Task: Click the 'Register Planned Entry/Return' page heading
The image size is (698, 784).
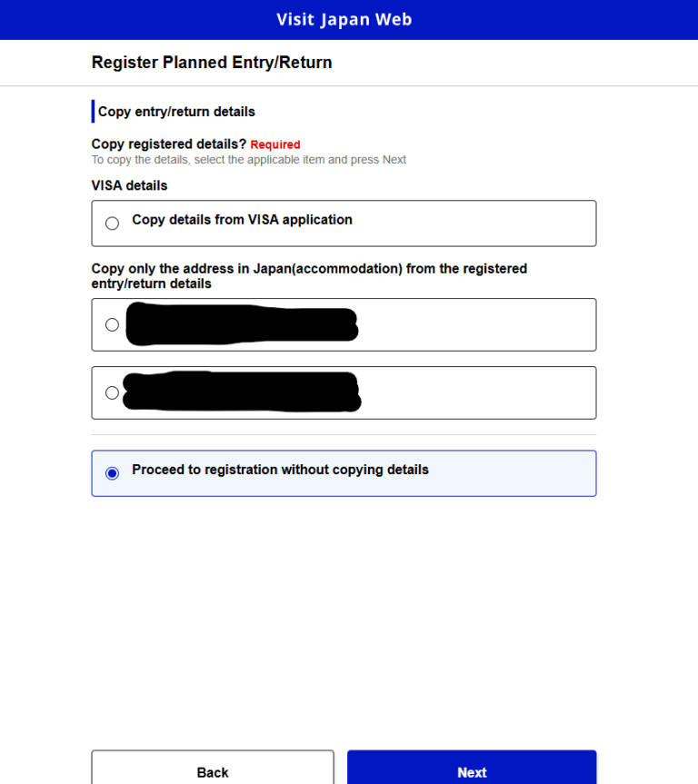Action: click(x=212, y=63)
